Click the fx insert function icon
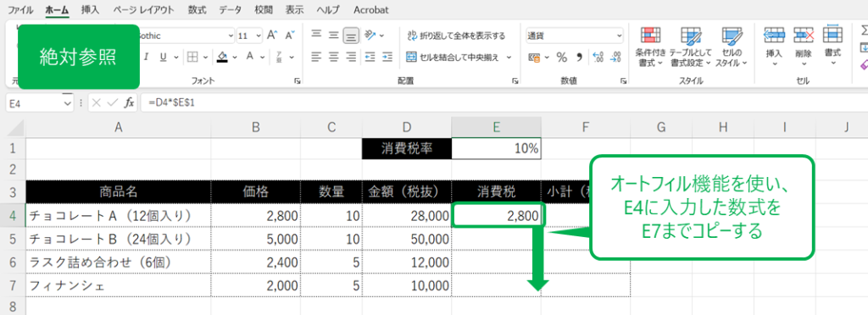868x315 pixels. pyautogui.click(x=129, y=102)
